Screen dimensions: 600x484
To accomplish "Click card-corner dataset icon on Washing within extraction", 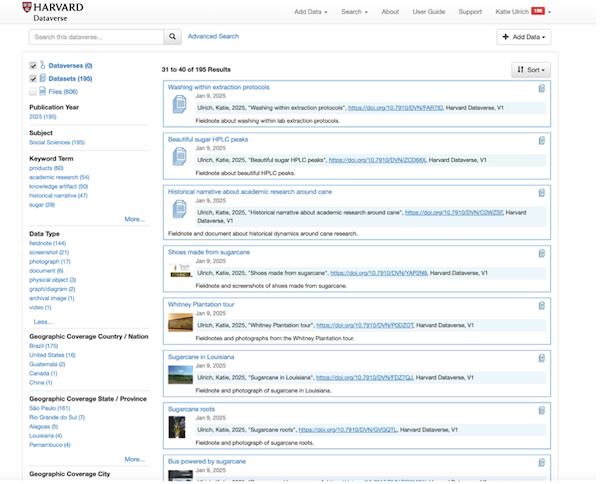I will point(541,88).
